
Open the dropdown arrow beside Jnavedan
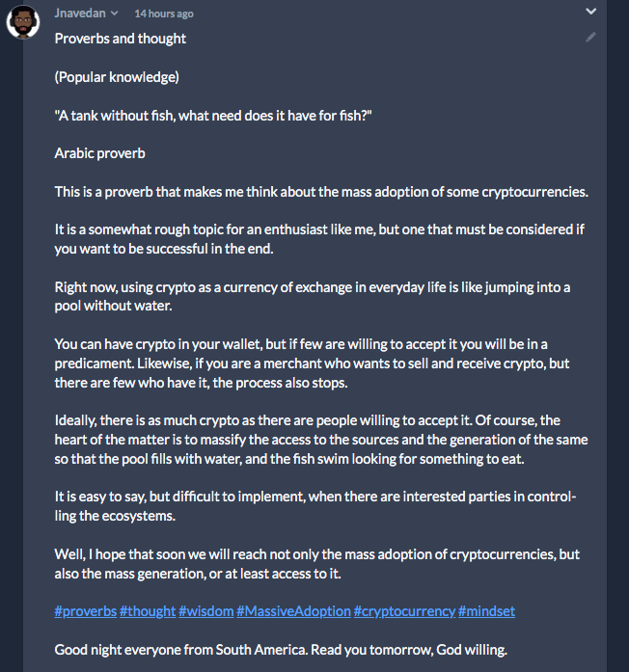(115, 13)
